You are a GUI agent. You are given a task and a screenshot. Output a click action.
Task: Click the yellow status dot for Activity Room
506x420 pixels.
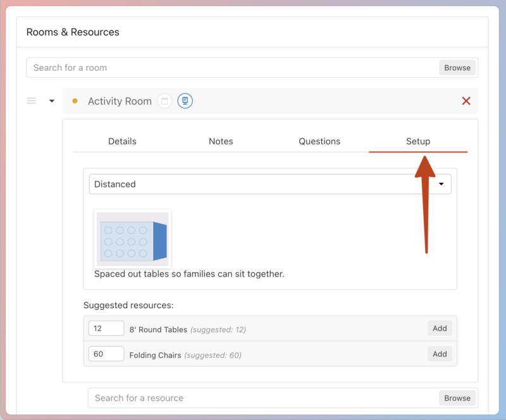[75, 101]
